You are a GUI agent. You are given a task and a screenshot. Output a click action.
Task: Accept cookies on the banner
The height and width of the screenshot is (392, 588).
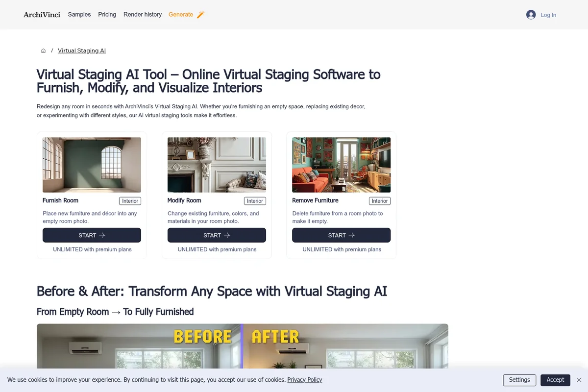555,380
